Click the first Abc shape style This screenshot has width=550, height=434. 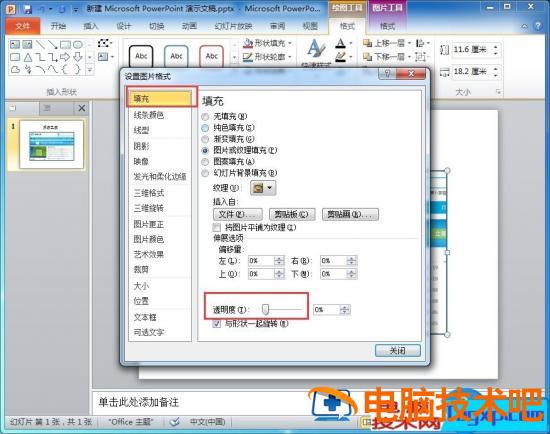141,56
